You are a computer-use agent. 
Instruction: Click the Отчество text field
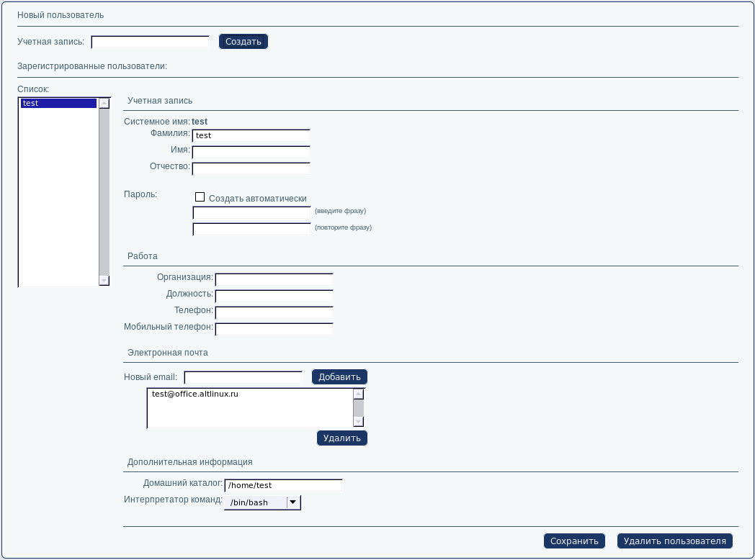[x=251, y=168]
